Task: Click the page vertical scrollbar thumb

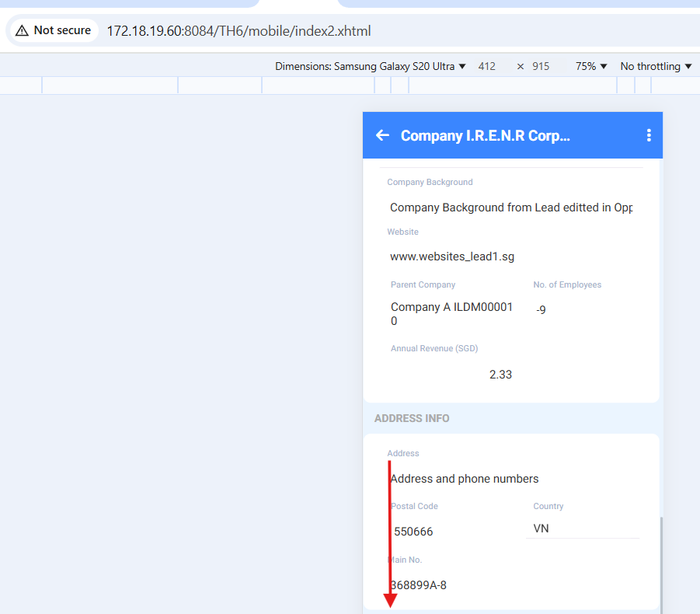Action: (661, 565)
